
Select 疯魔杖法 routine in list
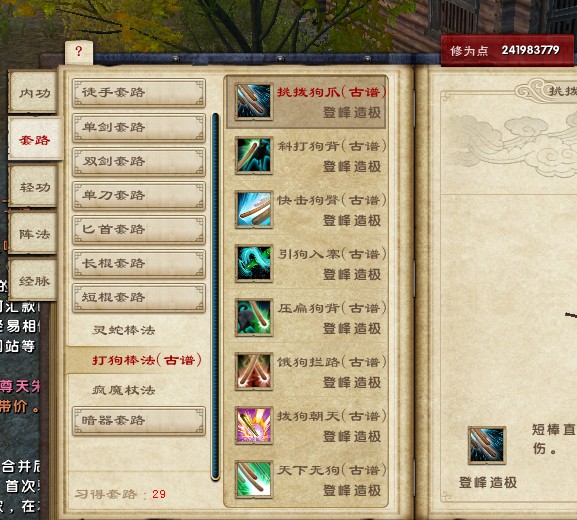pyautogui.click(x=124, y=390)
